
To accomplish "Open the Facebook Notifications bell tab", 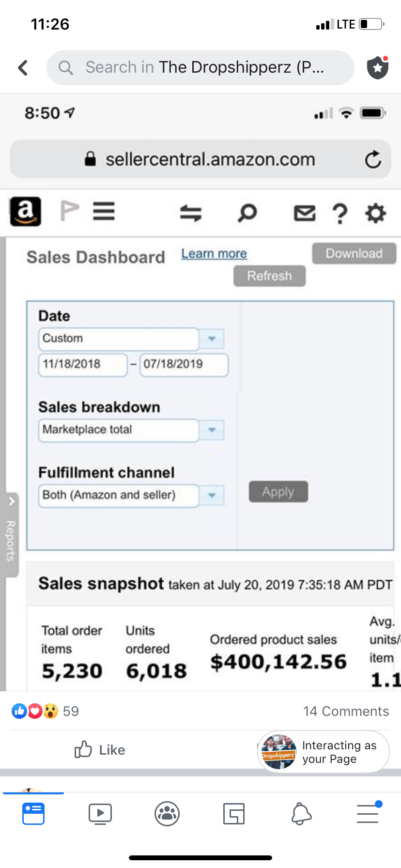I will (301, 814).
